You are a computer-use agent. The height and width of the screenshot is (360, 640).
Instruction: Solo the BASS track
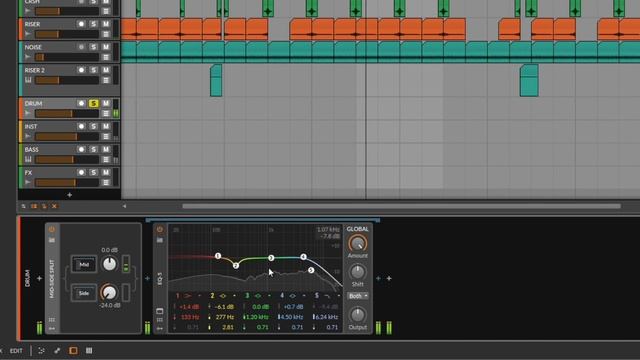coord(93,149)
